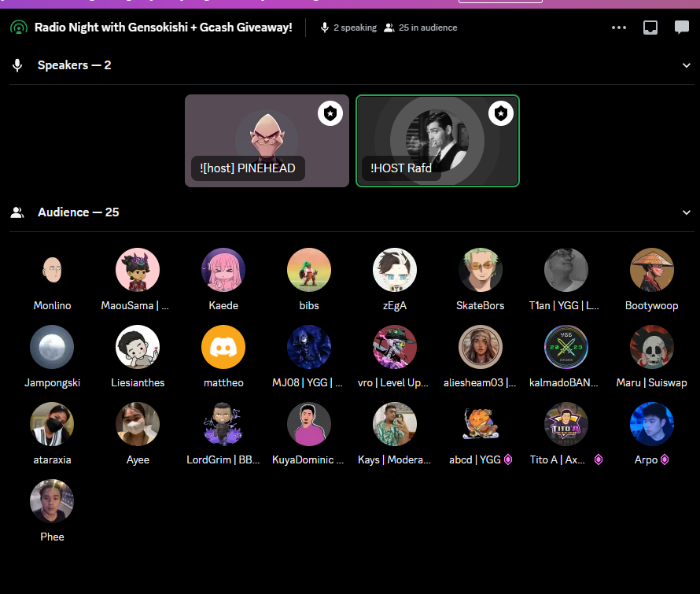
Task: Open Kaede's pink-haired avatar
Action: point(223,270)
